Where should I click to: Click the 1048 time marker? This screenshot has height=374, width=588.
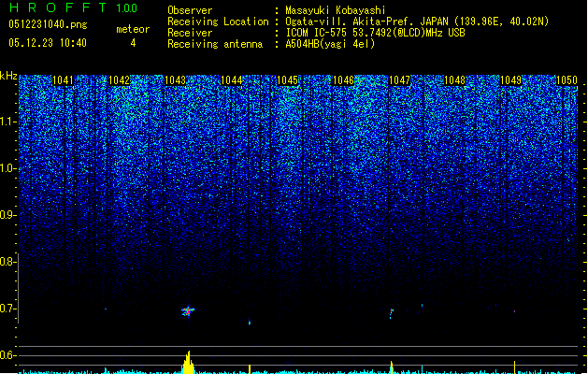[x=454, y=80]
